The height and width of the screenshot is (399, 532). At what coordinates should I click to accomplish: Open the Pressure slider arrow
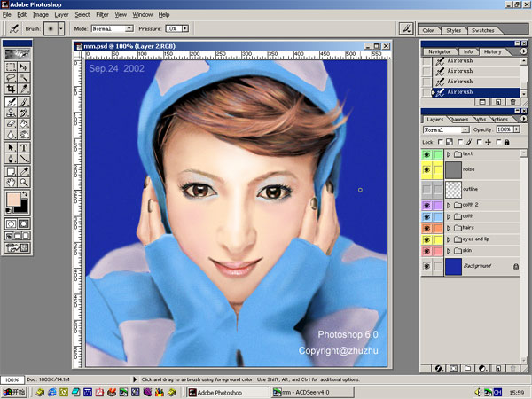(185, 29)
